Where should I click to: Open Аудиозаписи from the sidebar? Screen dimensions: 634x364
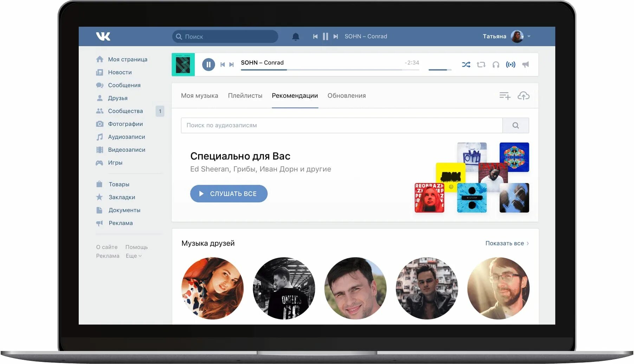click(127, 137)
